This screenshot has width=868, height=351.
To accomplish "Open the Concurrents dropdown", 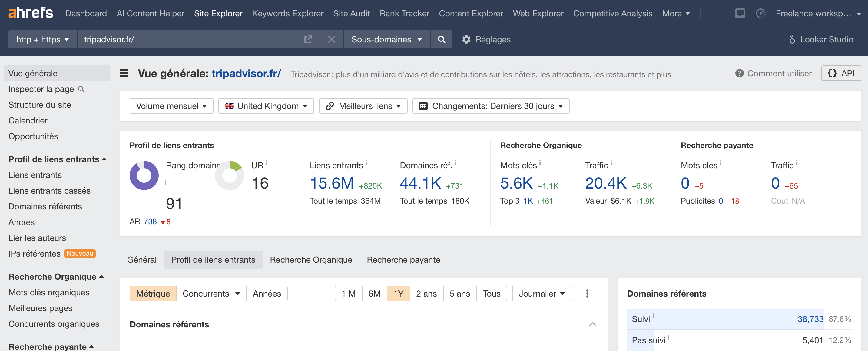I will [x=211, y=294].
